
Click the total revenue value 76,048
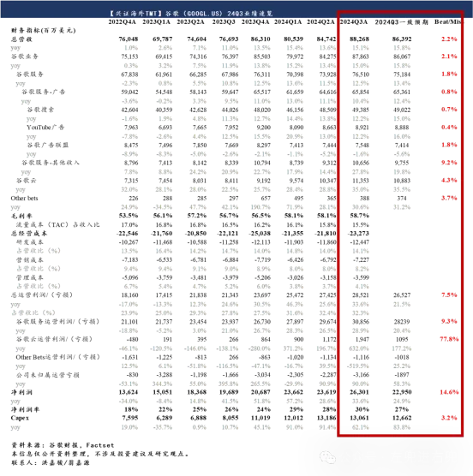[x=129, y=39]
